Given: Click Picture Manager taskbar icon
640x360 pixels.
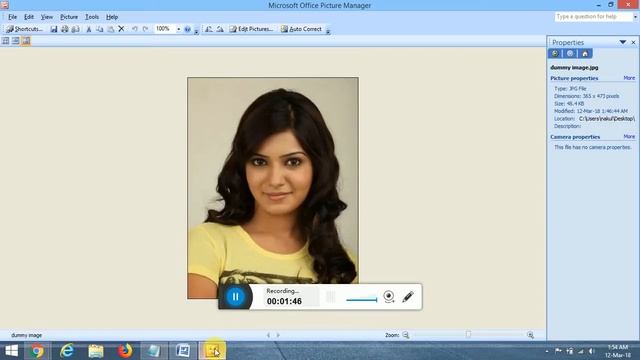Looking at the screenshot, I should coord(212,351).
